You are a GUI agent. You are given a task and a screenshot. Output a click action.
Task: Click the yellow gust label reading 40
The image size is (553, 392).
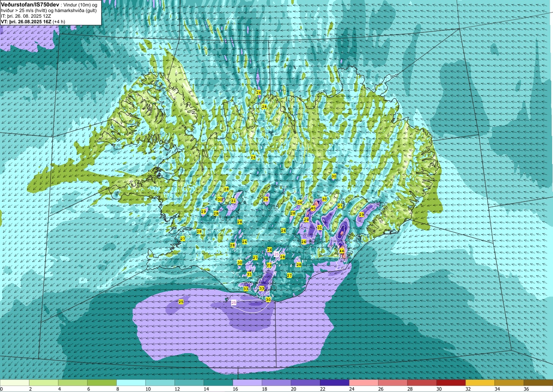click(x=313, y=209)
